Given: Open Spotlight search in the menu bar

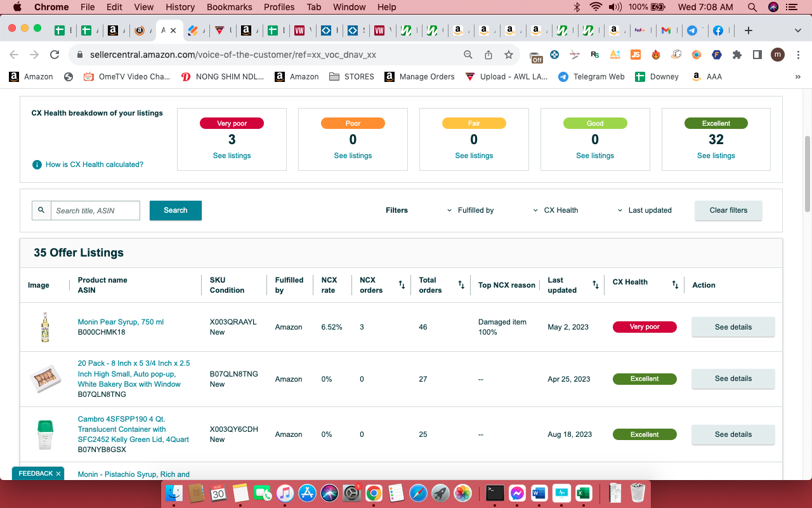Looking at the screenshot, I should [x=752, y=7].
